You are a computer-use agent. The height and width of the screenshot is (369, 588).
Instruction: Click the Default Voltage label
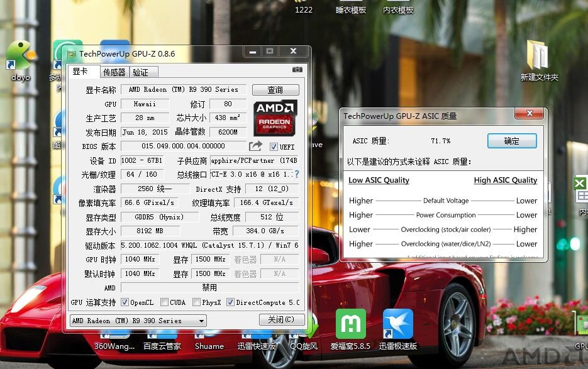pos(446,201)
